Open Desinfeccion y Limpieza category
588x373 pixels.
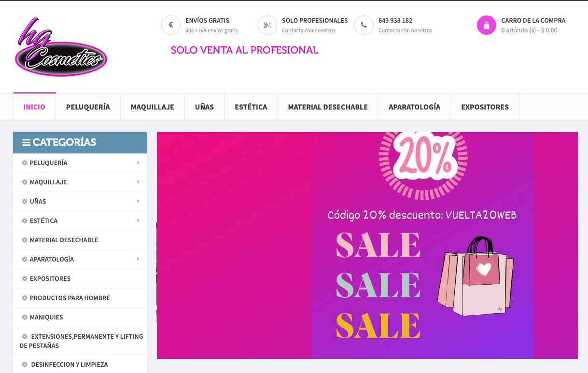70,364
